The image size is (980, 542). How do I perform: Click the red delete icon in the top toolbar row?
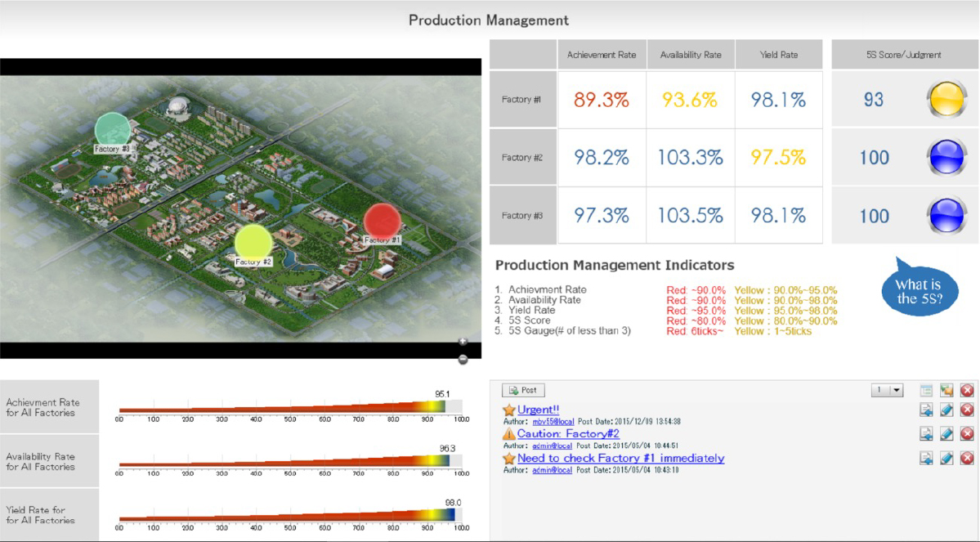[x=967, y=391]
